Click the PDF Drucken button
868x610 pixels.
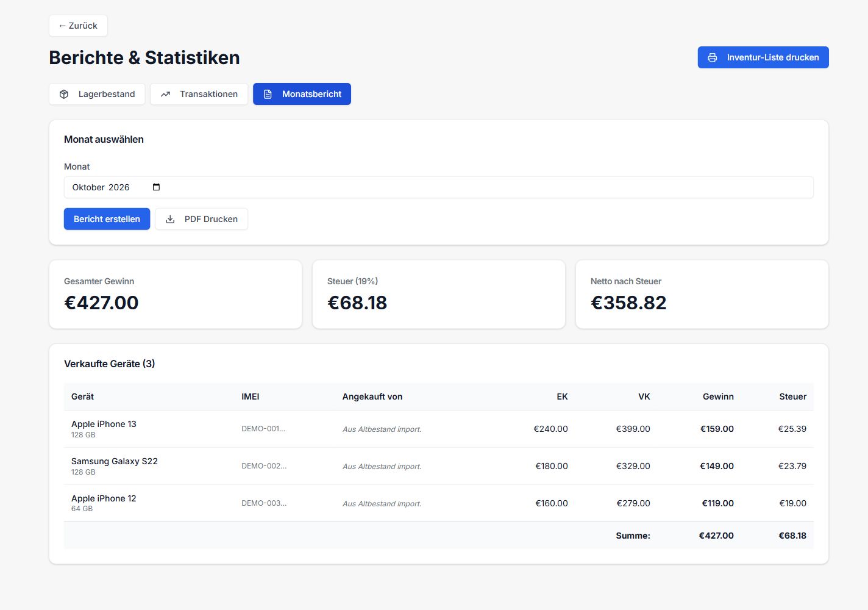pyautogui.click(x=201, y=219)
